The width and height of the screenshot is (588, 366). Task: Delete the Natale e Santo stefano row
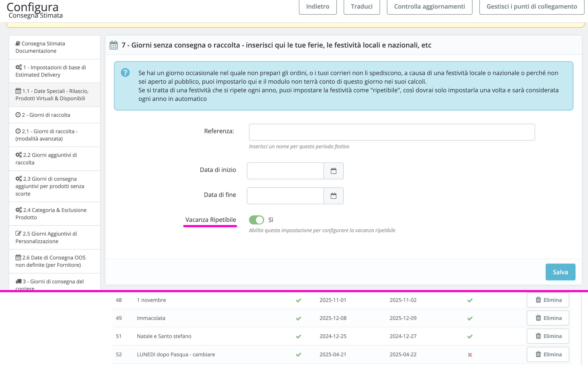click(548, 336)
